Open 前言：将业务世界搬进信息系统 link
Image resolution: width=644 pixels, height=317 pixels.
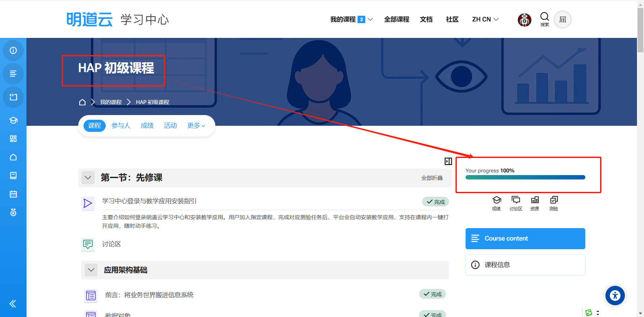149,295
